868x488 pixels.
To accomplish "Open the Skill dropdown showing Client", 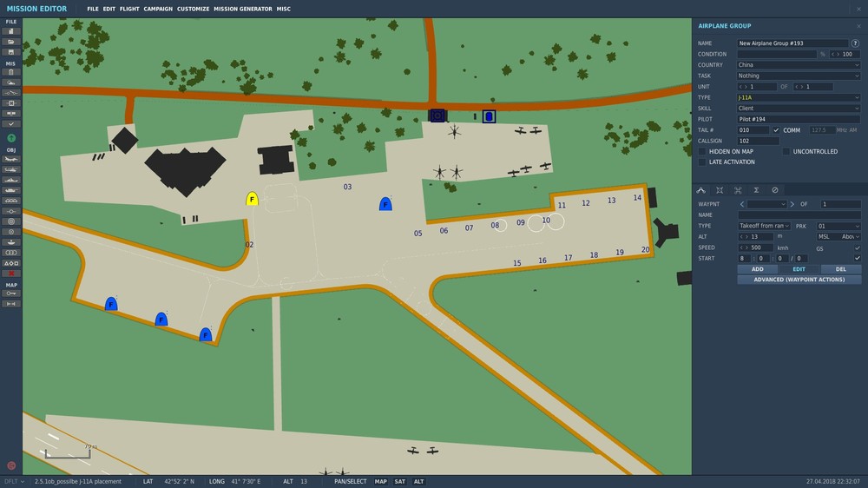I will pyautogui.click(x=799, y=109).
